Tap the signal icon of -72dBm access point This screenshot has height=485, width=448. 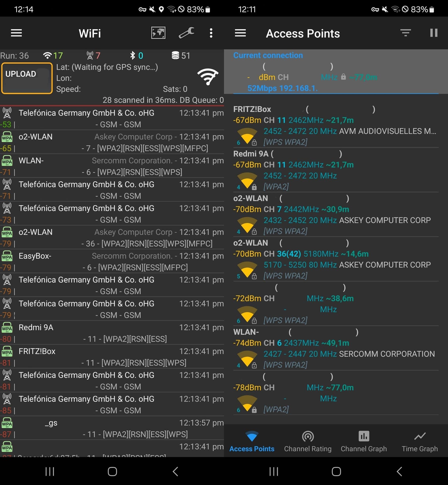click(x=247, y=315)
